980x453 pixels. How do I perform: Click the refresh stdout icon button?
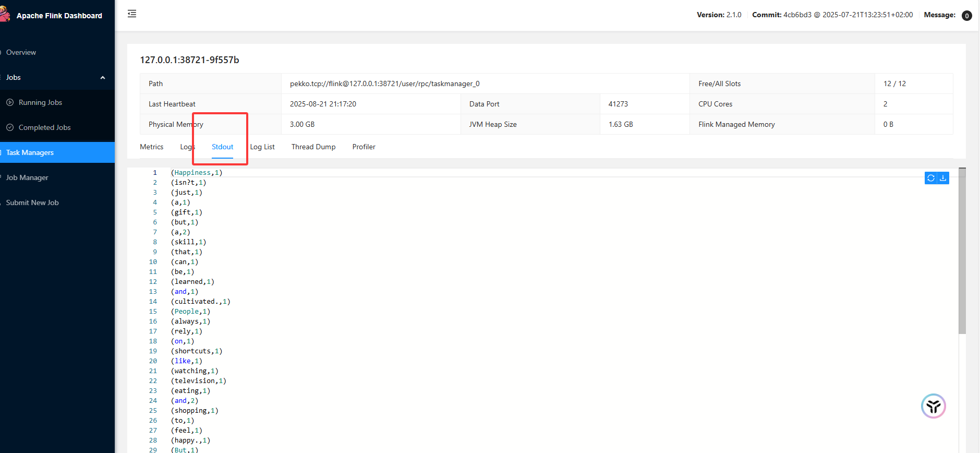[x=930, y=178]
